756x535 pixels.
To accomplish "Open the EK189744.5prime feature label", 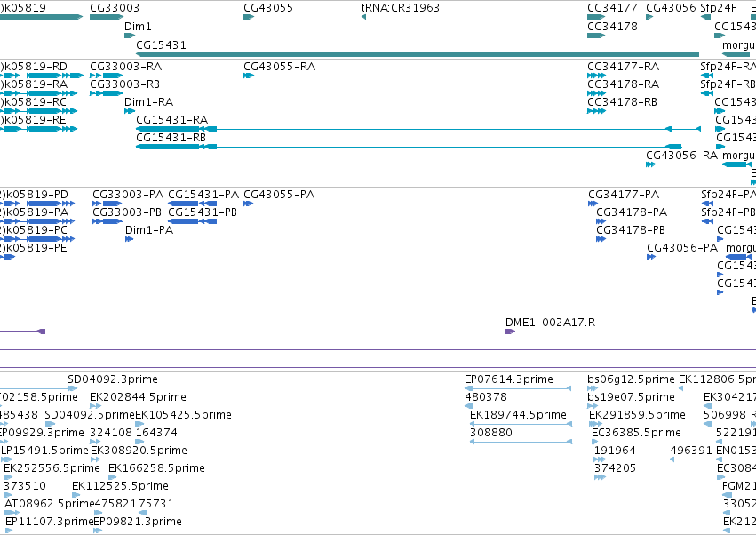I will (x=518, y=415).
